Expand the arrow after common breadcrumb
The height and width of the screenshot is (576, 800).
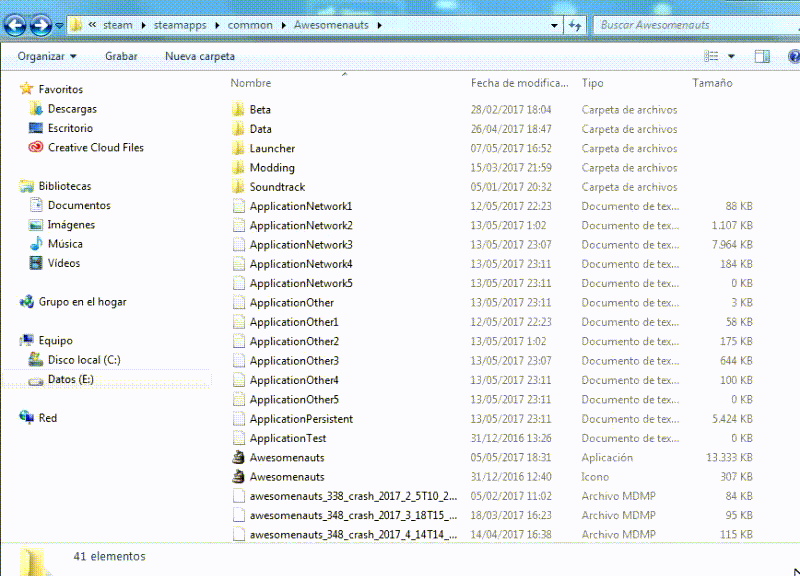[x=284, y=25]
